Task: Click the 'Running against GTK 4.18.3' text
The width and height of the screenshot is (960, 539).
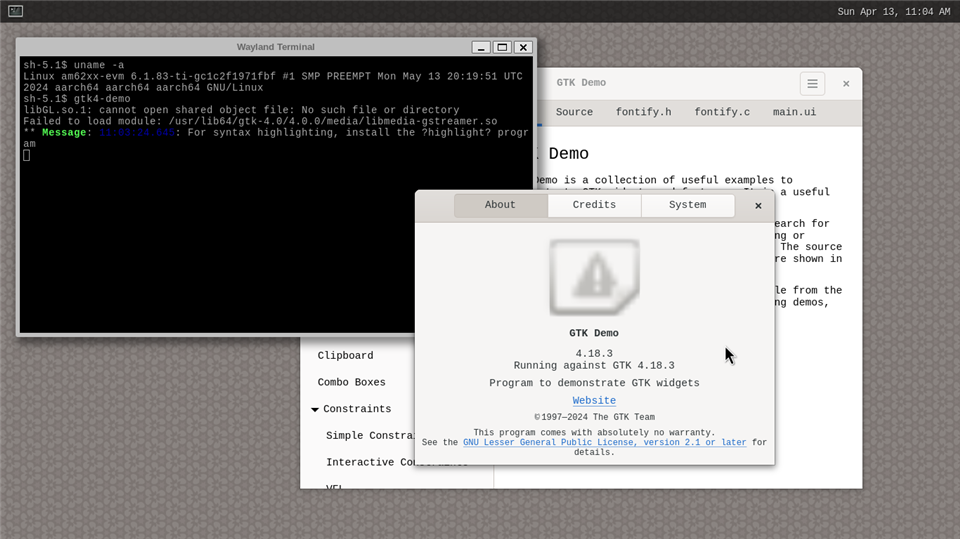Action: [594, 366]
